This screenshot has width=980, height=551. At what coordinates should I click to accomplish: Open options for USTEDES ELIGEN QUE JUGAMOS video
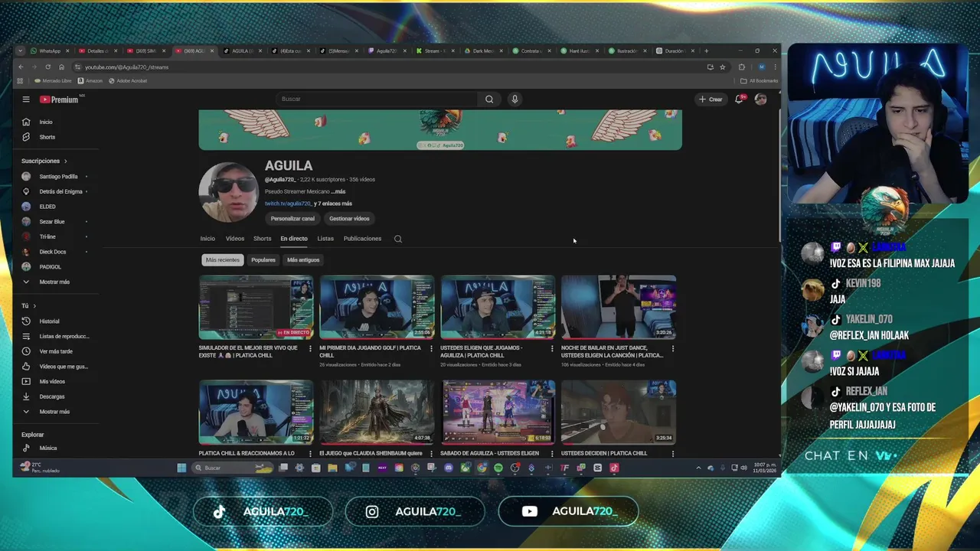[552, 349]
